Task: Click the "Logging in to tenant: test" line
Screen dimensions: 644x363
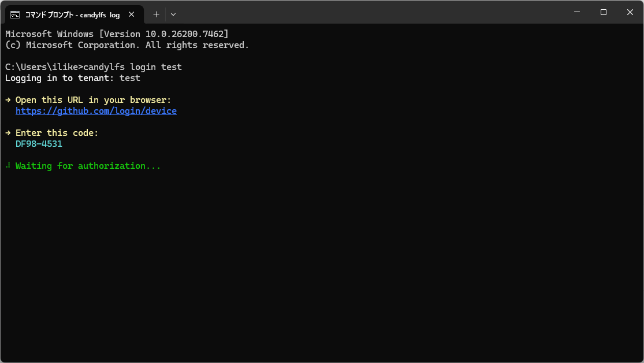Action: (73, 78)
